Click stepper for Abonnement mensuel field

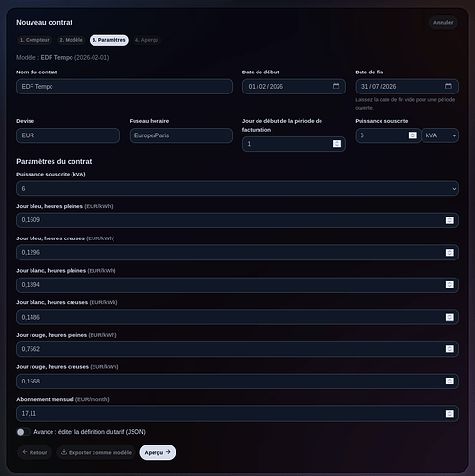tap(449, 413)
